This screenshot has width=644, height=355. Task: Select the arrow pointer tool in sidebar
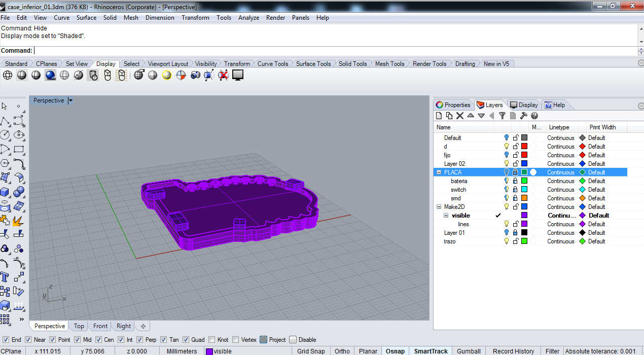tap(5, 106)
